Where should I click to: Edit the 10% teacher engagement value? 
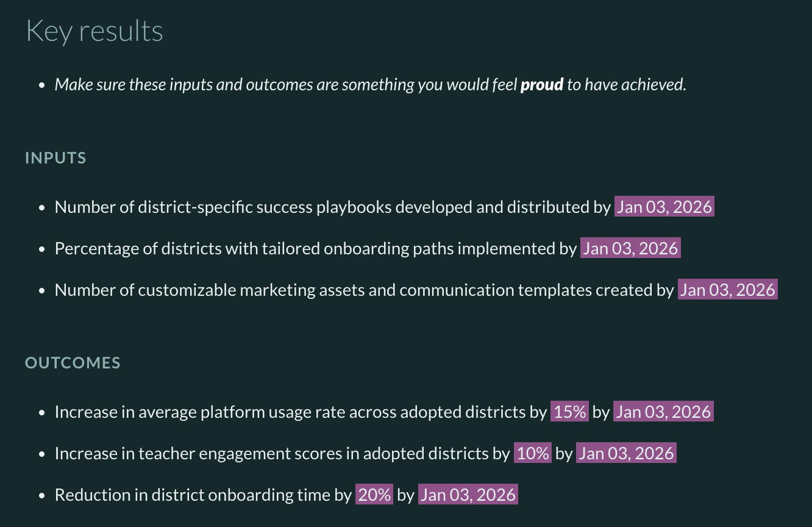point(533,454)
